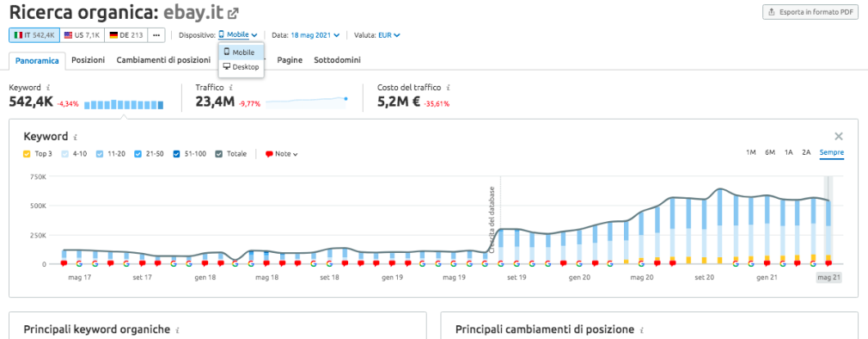868x339 pixels.
Task: Open the Data 18 mag 2021 dropdown
Action: click(x=315, y=35)
